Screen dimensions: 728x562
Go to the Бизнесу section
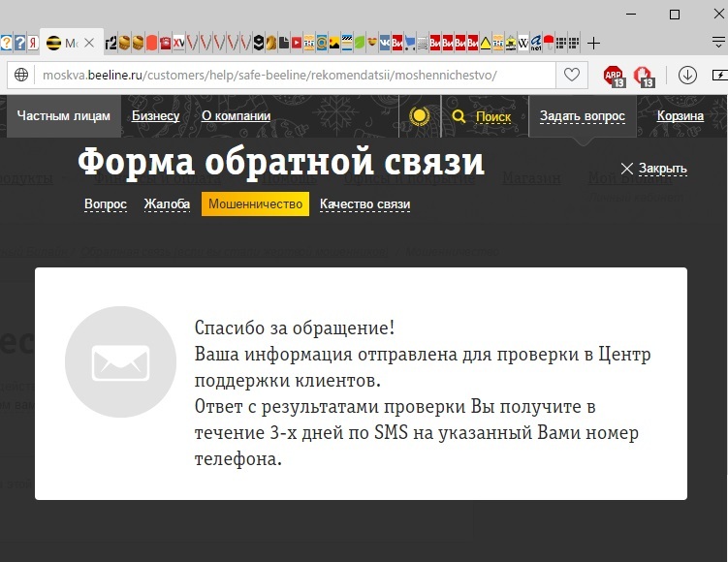pyautogui.click(x=155, y=116)
